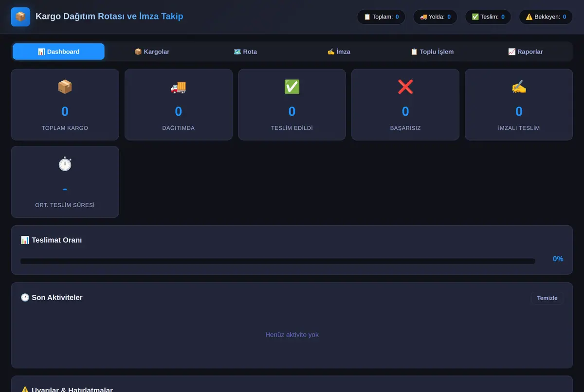Screen dimensions: 584x392
Task: Switch to the Kargolar tab
Action: tap(152, 52)
